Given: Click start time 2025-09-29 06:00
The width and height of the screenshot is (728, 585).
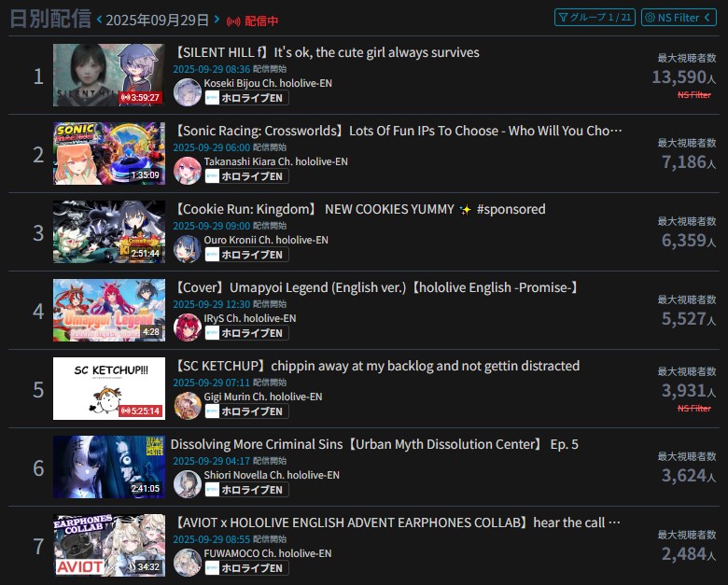Looking at the screenshot, I should pos(212,147).
